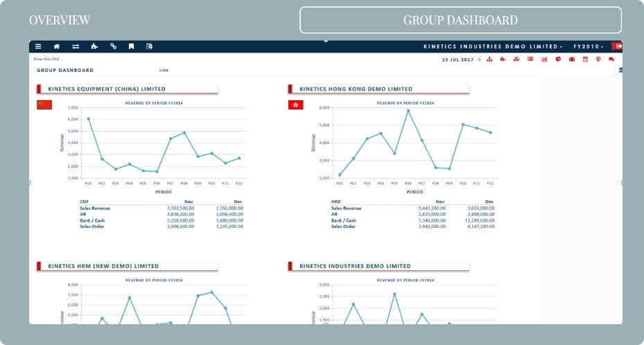Click the chain link icon in navy bar
The height and width of the screenshot is (345, 644).
tap(114, 46)
